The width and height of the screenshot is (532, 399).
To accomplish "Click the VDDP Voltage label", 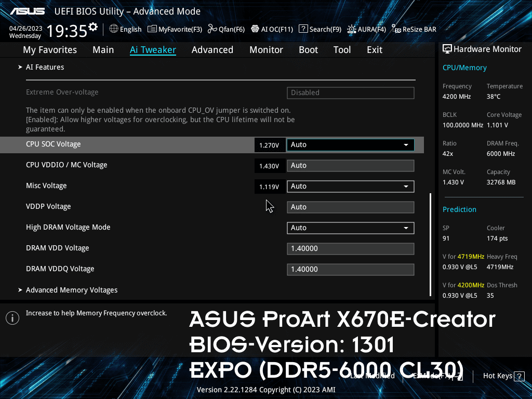I will coord(48,207).
